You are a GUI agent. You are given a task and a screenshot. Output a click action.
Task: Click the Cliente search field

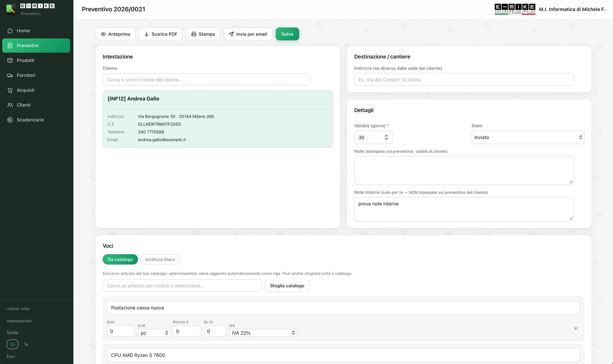click(206, 80)
